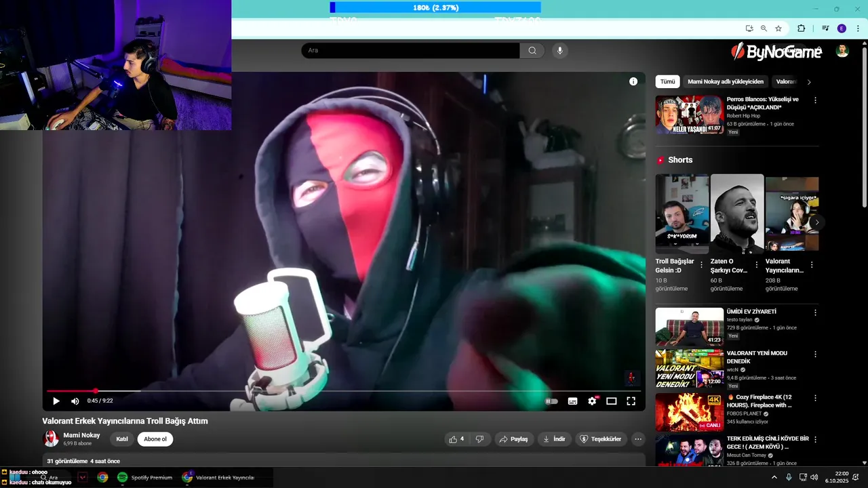
Task: Open the ÜMİDİ EV ZİYARETİ video title
Action: pos(751,312)
